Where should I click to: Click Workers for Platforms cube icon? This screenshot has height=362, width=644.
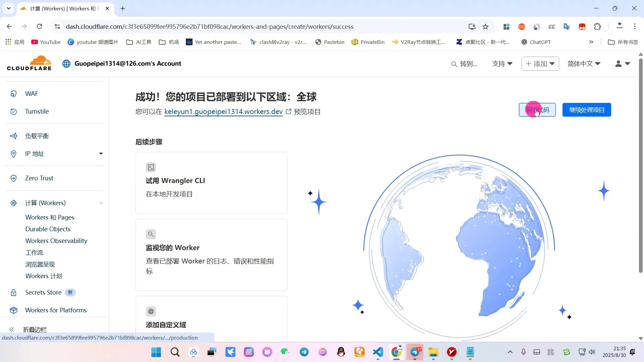(x=13, y=310)
